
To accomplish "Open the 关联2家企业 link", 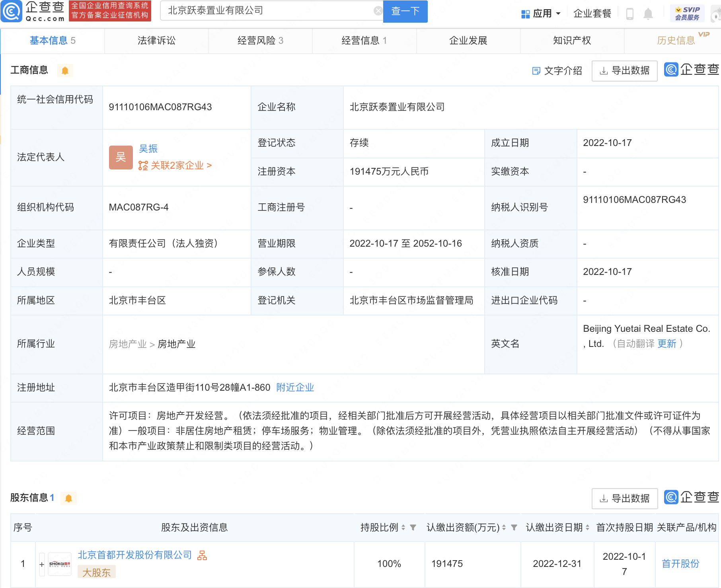I will (175, 165).
